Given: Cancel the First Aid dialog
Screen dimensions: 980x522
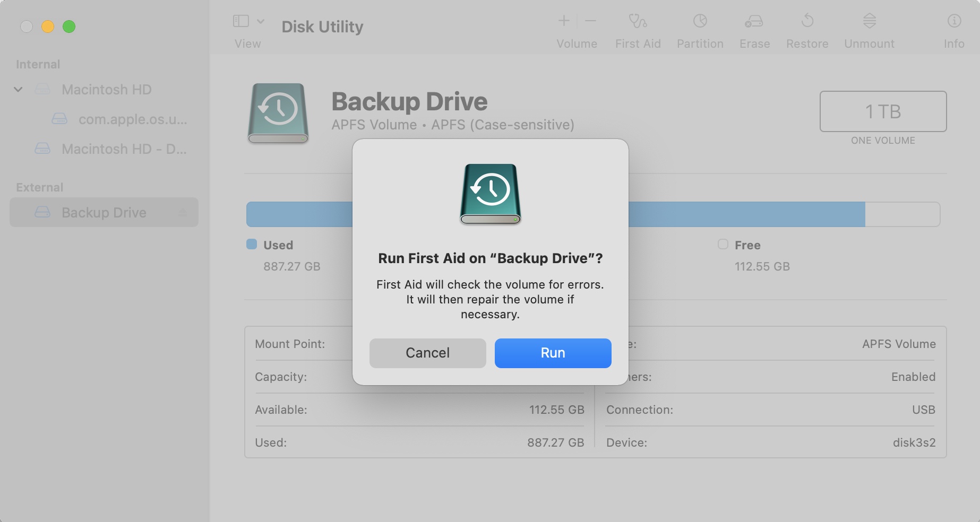Looking at the screenshot, I should pyautogui.click(x=427, y=353).
